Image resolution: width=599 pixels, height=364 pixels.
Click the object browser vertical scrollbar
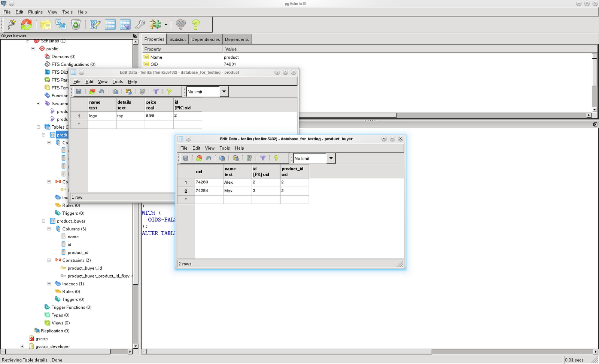tap(136, 165)
